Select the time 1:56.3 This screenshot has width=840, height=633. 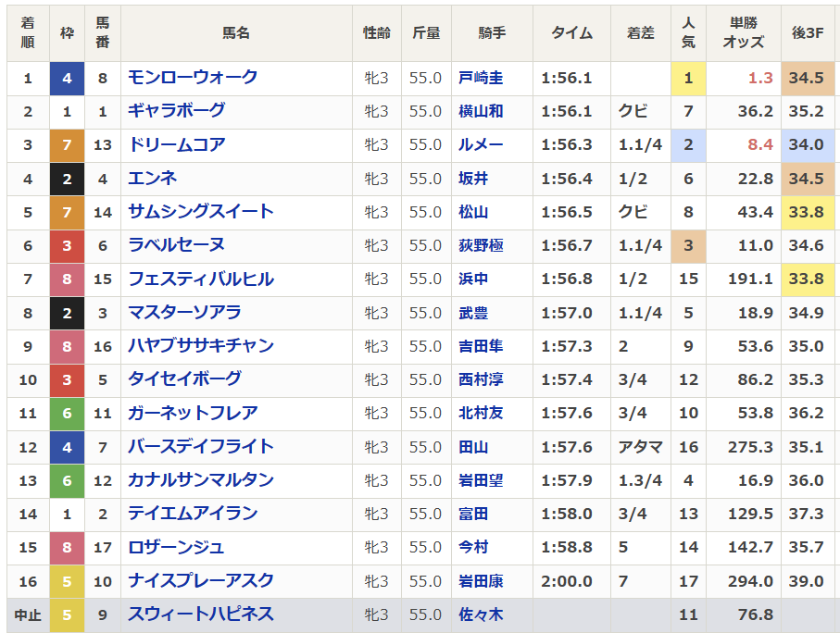pyautogui.click(x=566, y=144)
